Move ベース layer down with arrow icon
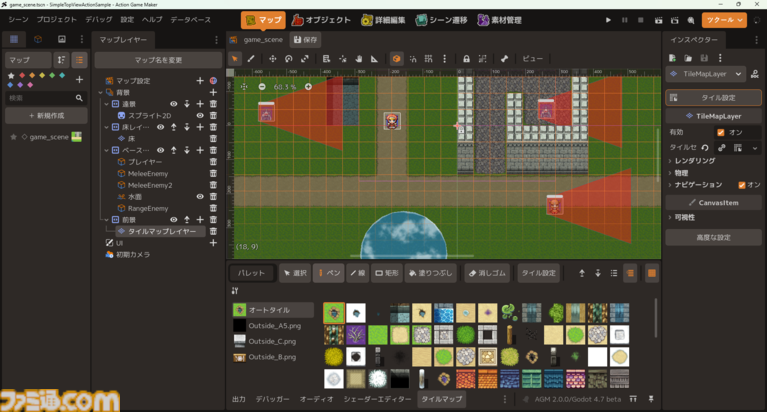This screenshot has width=767, height=412. 187,150
